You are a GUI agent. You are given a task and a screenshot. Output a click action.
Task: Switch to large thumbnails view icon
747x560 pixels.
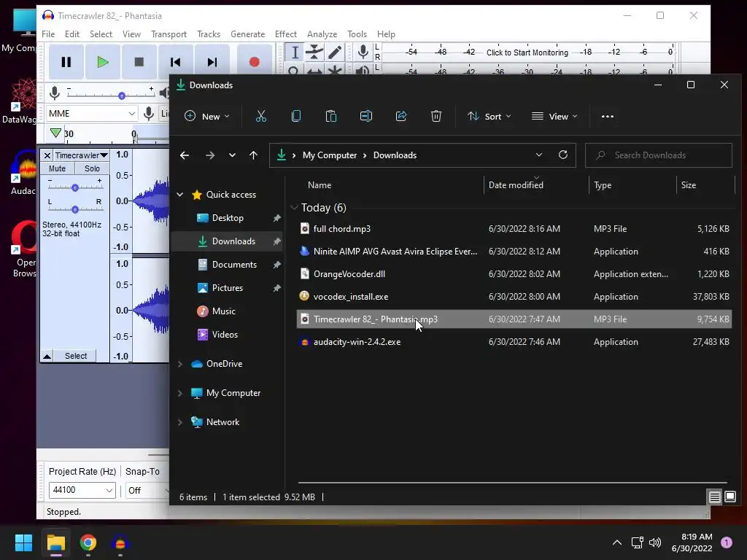(x=730, y=497)
